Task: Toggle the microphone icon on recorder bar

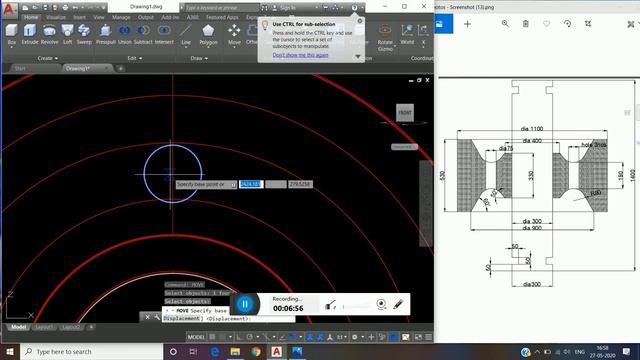Action: pyautogui.click(x=330, y=304)
